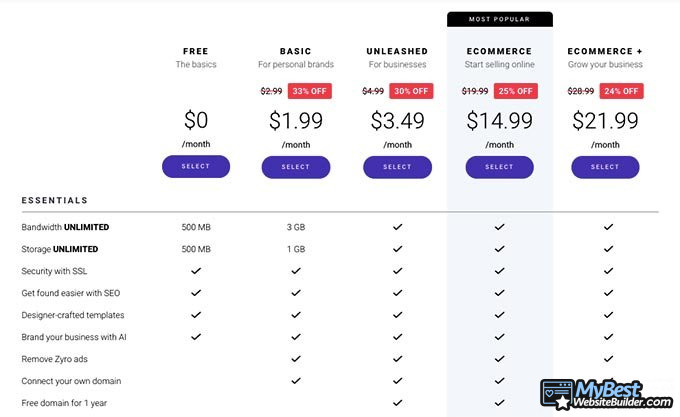Screen dimensions: 680x417
Task: Click the MyBestWebsiteBuilder.com logo icon
Action: [x=557, y=394]
